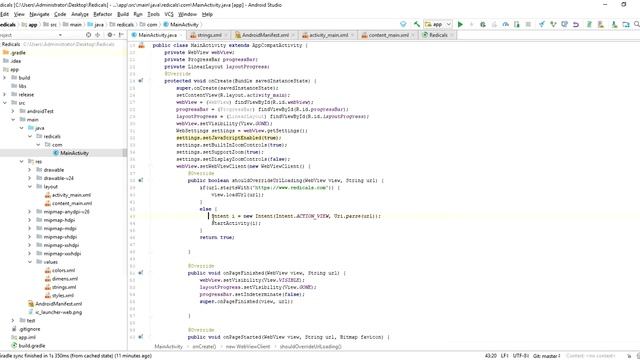Click Git: master branch in status bar
Viewport: 640px width, 360px height.
[x=547, y=356]
